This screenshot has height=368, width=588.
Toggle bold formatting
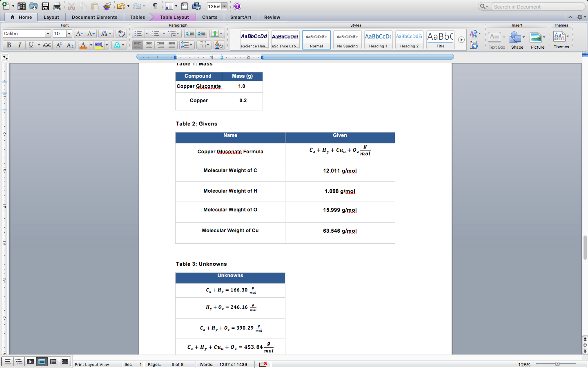click(x=8, y=45)
